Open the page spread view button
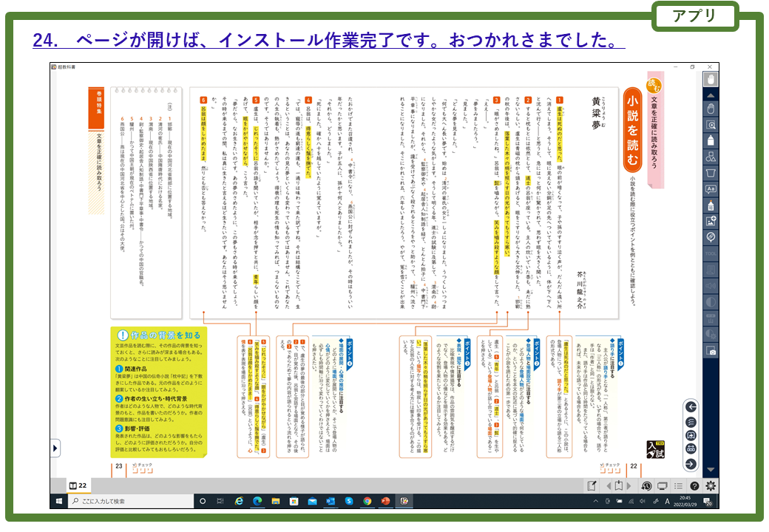The width and height of the screenshot is (769, 532). coord(691,435)
